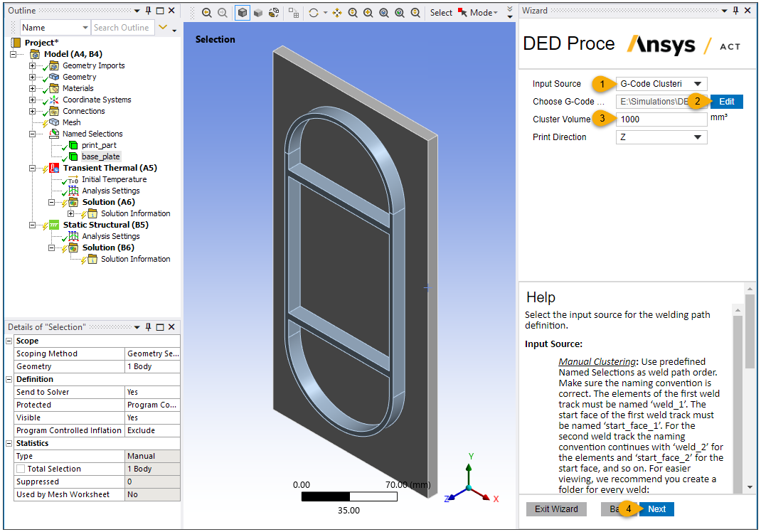Click the Edit button for G-Code file
The height and width of the screenshot is (532, 761).
[726, 102]
